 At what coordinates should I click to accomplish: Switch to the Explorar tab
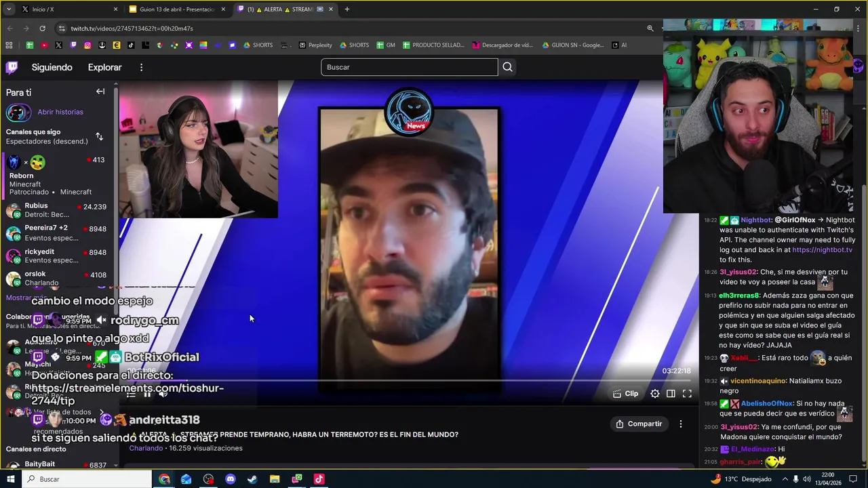[x=104, y=67]
